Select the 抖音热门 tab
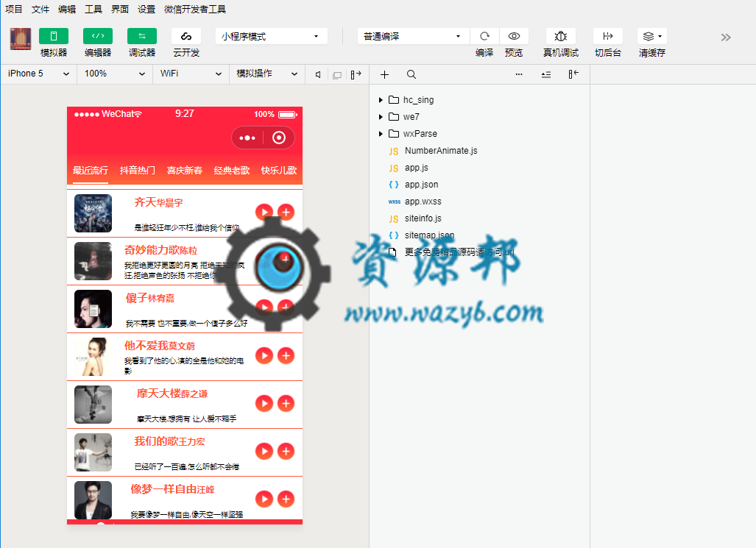 coord(138,170)
